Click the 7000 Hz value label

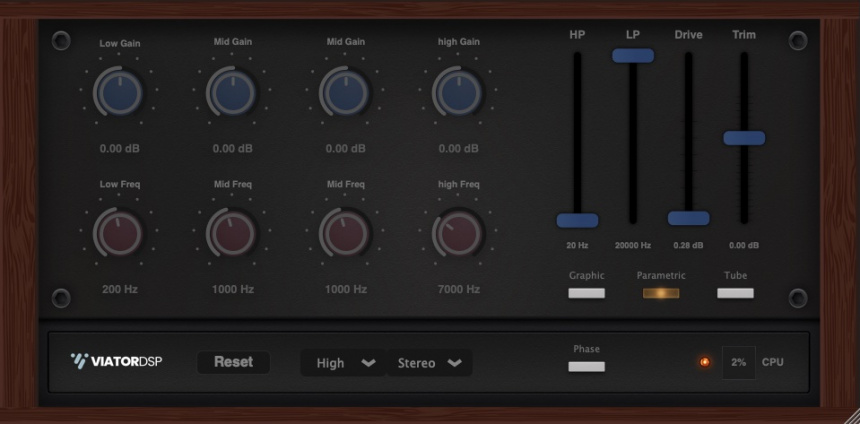click(x=459, y=289)
